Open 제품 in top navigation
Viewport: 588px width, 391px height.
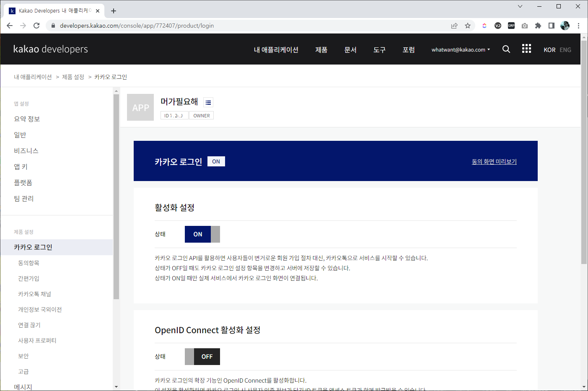pyautogui.click(x=321, y=49)
